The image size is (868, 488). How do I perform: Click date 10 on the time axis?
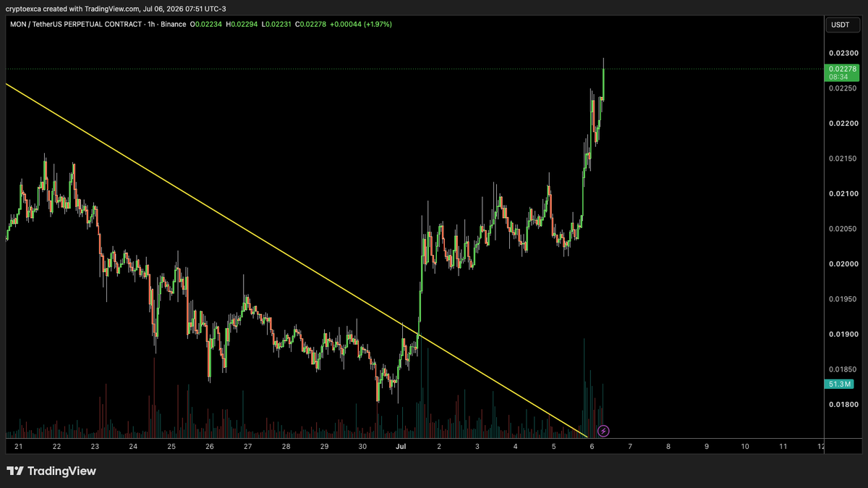click(x=745, y=447)
